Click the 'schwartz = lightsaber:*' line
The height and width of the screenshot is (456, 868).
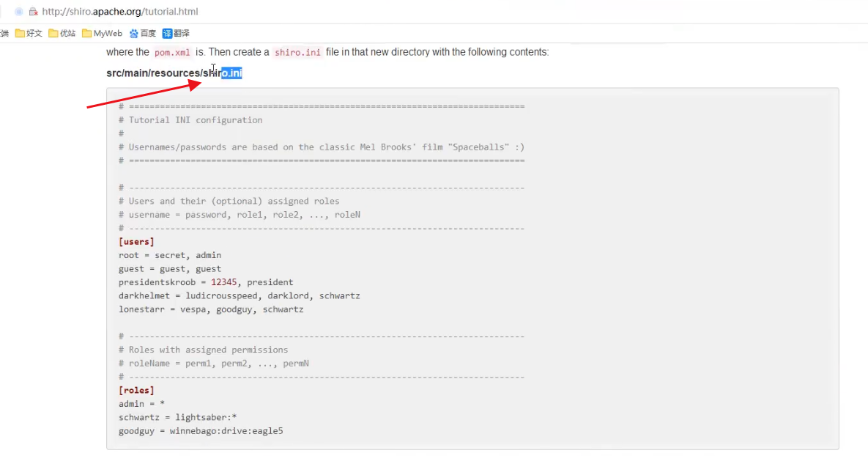pos(177,417)
